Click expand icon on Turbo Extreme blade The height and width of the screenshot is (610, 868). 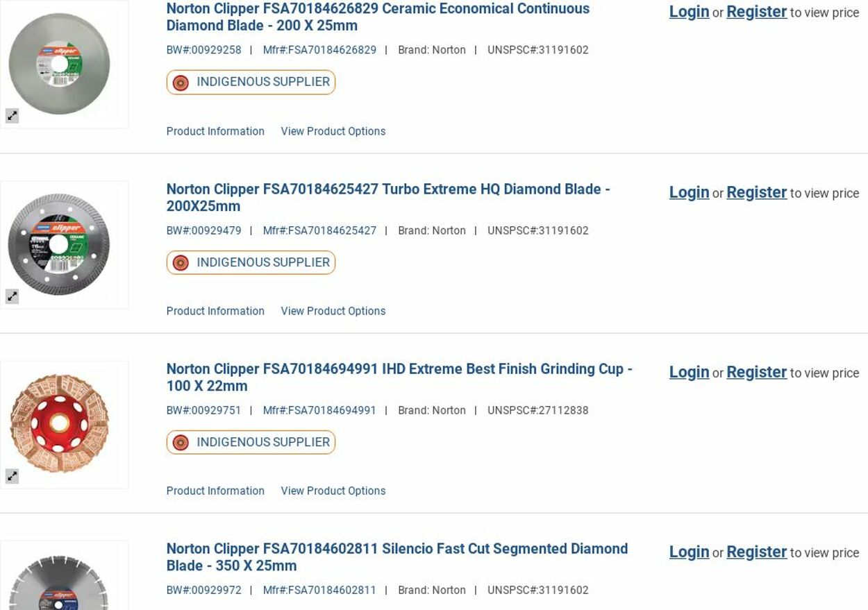(12, 296)
